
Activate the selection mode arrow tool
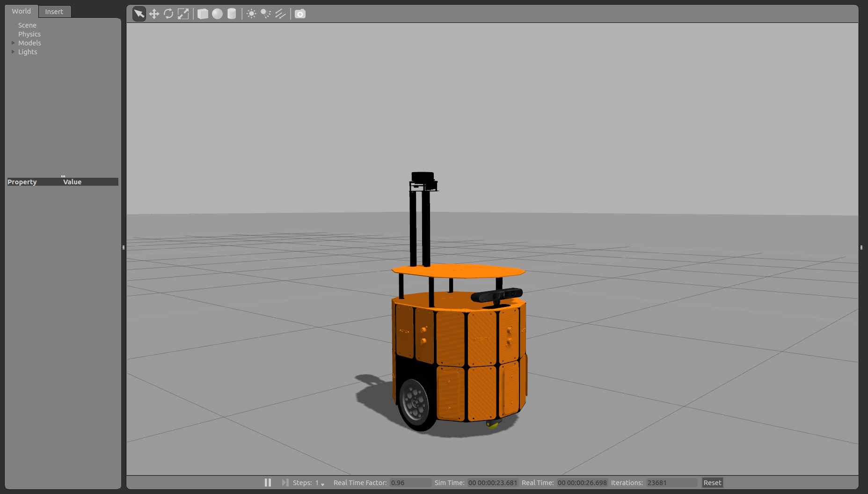tap(139, 14)
